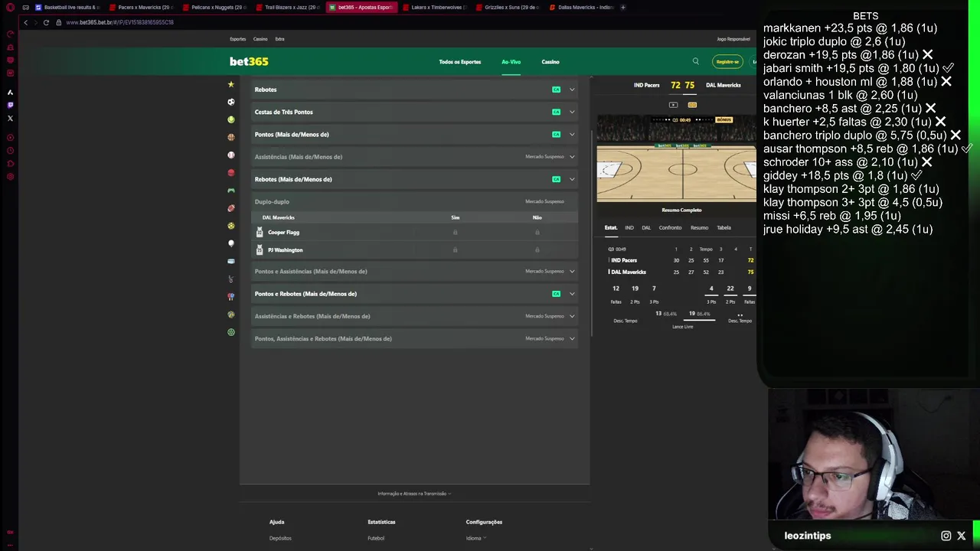Switch to Pacers x Mavericks browser tab
Image resolution: width=980 pixels, height=551 pixels.
click(140, 7)
